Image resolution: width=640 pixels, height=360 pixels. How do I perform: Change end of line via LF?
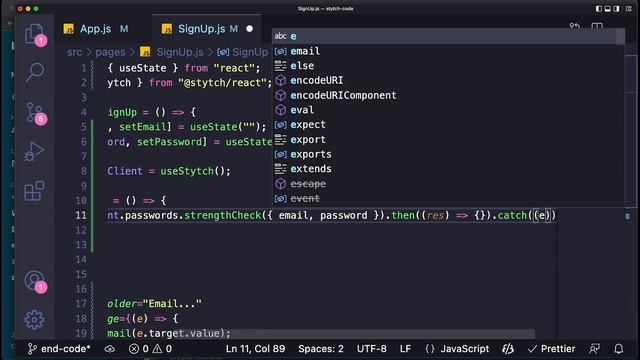[x=405, y=349]
